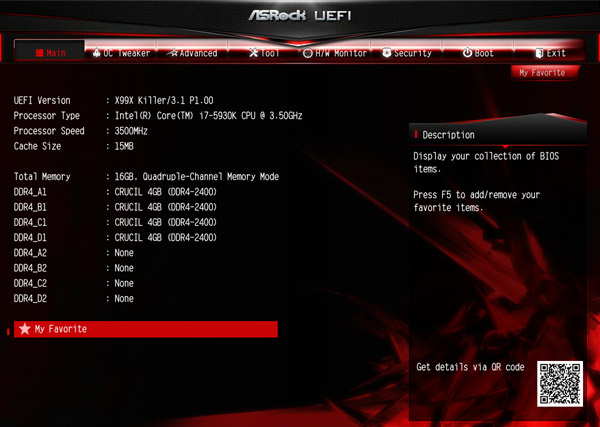This screenshot has height=427, width=600.
Task: Switch to the Main tab
Action: coord(49,51)
